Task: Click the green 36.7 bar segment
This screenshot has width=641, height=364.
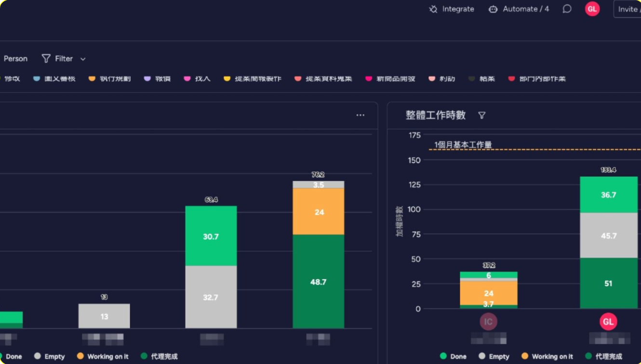Action: pos(609,195)
